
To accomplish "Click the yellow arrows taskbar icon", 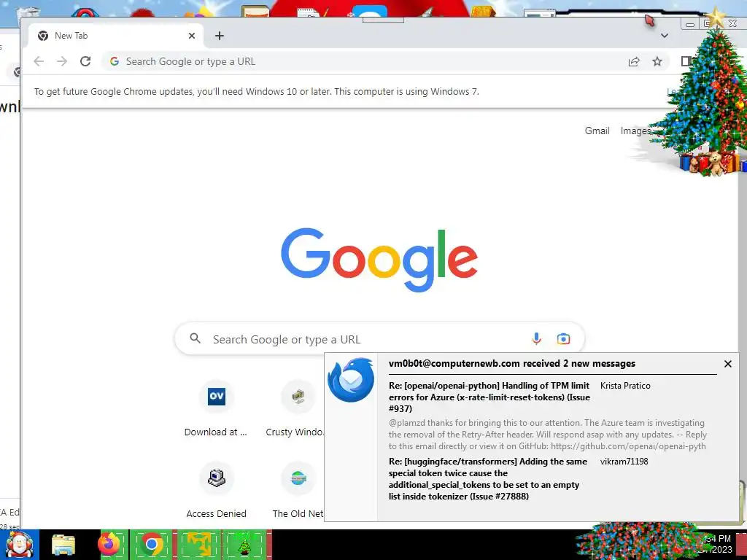I will tap(199, 545).
